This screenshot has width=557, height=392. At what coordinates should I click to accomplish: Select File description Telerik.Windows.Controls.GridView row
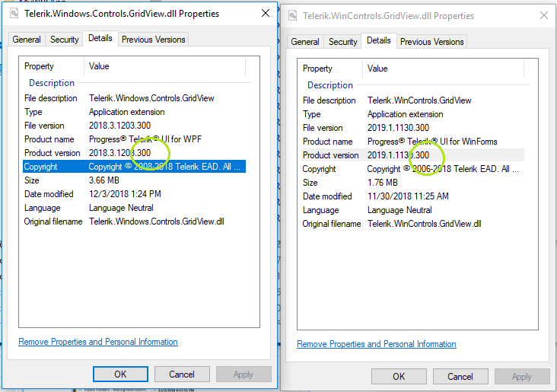coord(134,98)
